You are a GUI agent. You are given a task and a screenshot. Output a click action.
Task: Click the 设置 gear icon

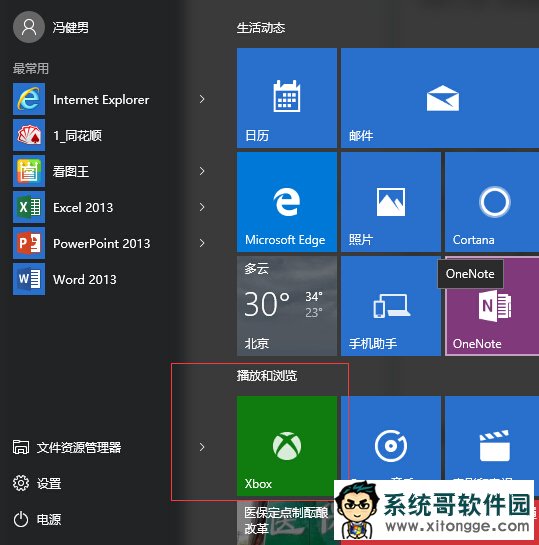pos(21,483)
